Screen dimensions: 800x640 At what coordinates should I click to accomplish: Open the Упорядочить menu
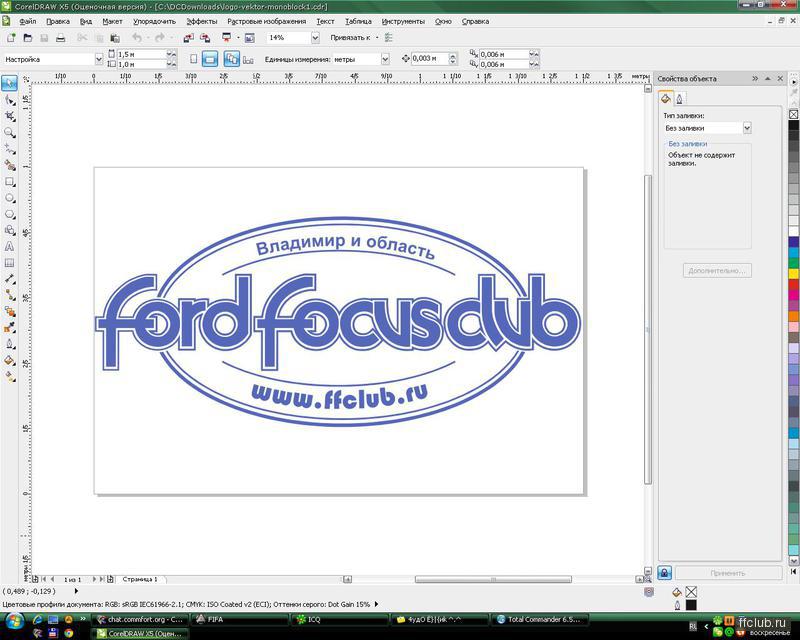154,21
